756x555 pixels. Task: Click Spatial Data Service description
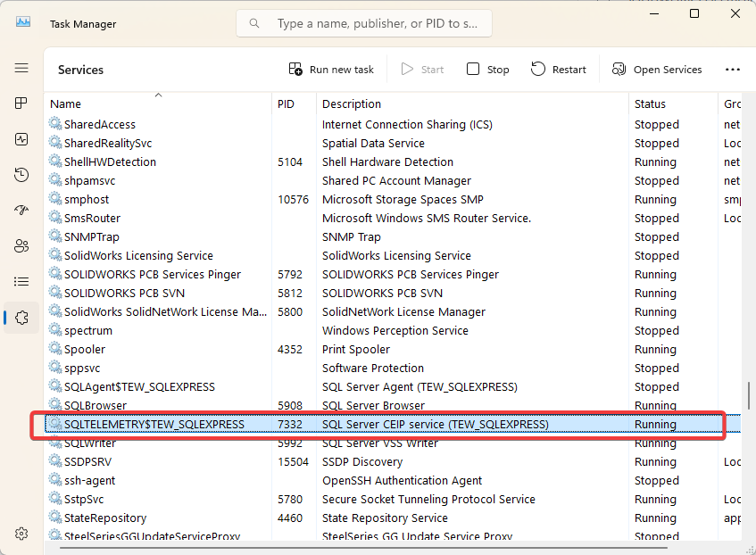[373, 143]
